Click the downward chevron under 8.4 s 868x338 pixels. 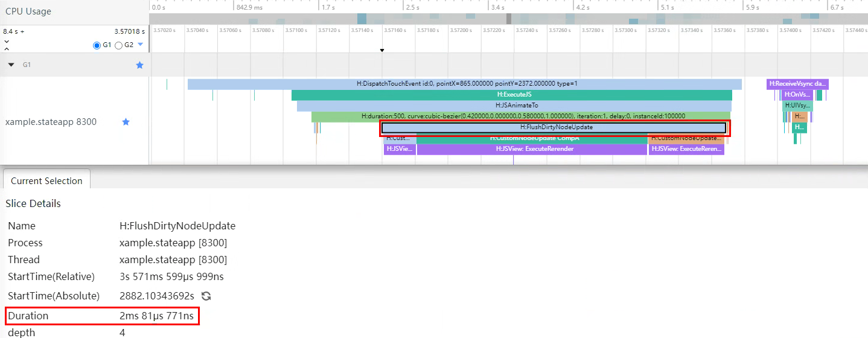[x=6, y=42]
